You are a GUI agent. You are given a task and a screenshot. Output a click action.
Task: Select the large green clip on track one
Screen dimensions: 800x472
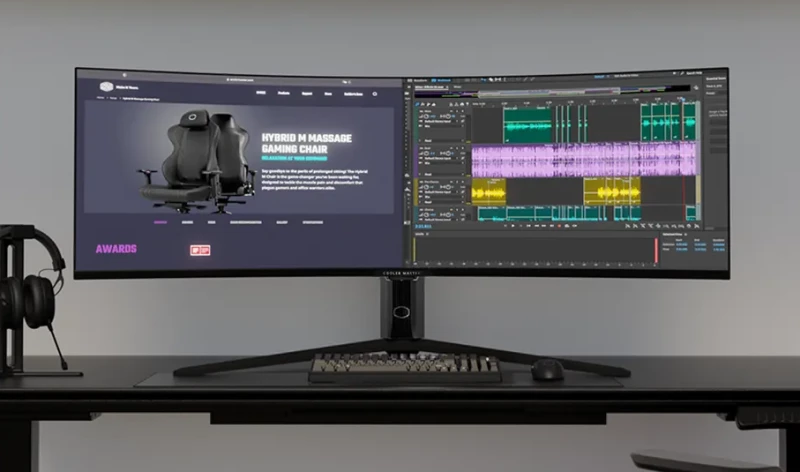point(528,125)
